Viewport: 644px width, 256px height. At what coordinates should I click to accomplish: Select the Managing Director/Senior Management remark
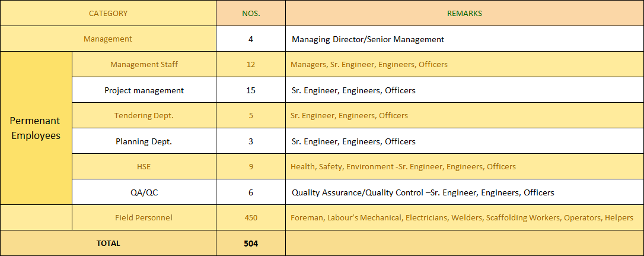point(368,39)
